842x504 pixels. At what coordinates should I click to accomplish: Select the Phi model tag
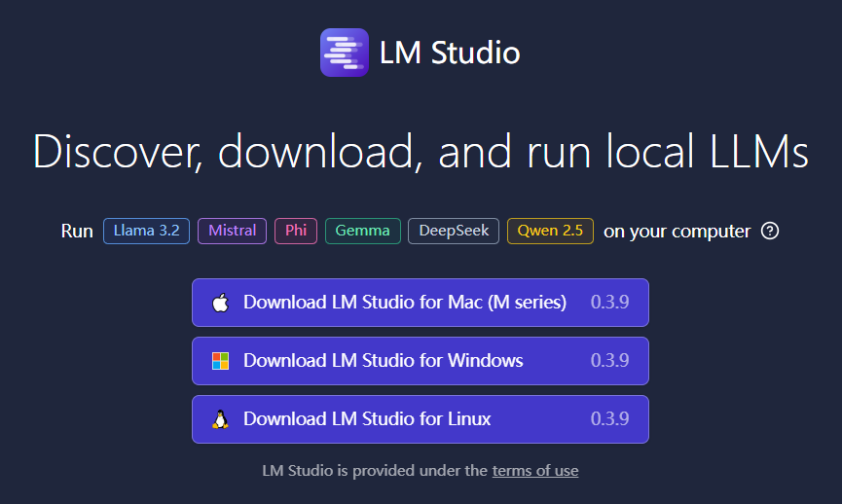(296, 231)
